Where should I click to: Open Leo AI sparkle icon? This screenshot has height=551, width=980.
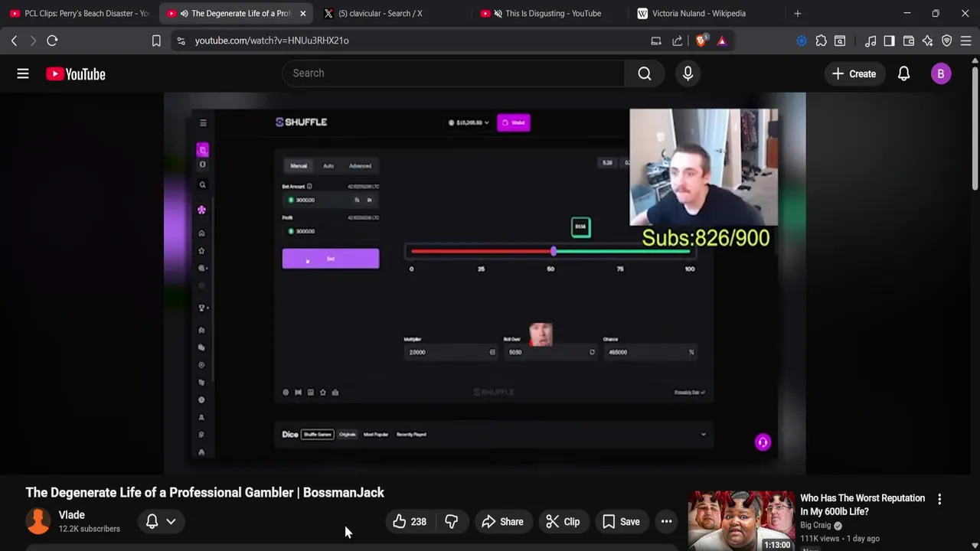927,41
